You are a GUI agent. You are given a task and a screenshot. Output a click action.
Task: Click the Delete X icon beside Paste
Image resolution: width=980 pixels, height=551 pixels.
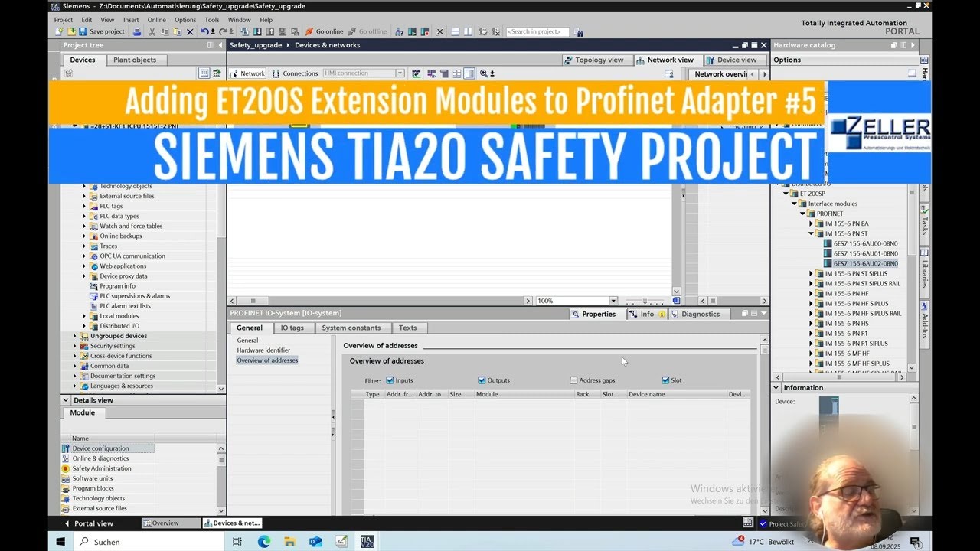coord(190,31)
